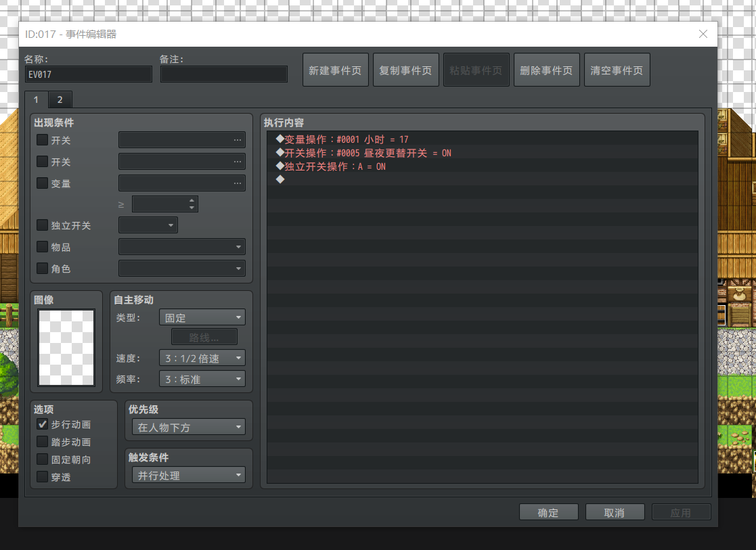Viewport: 756px width, 550px height.
Task: Select the 开关操作 #0005 昼夜更替开关 command
Action: (x=482, y=153)
